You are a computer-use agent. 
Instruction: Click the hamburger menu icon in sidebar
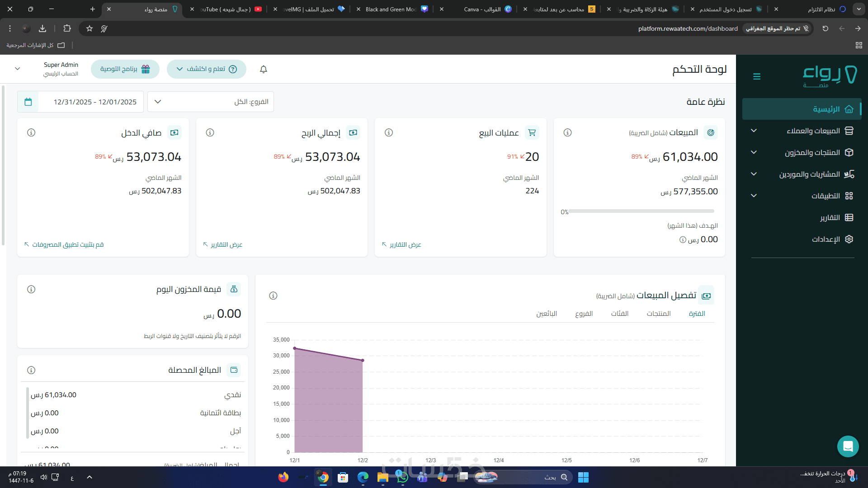pos(757,76)
